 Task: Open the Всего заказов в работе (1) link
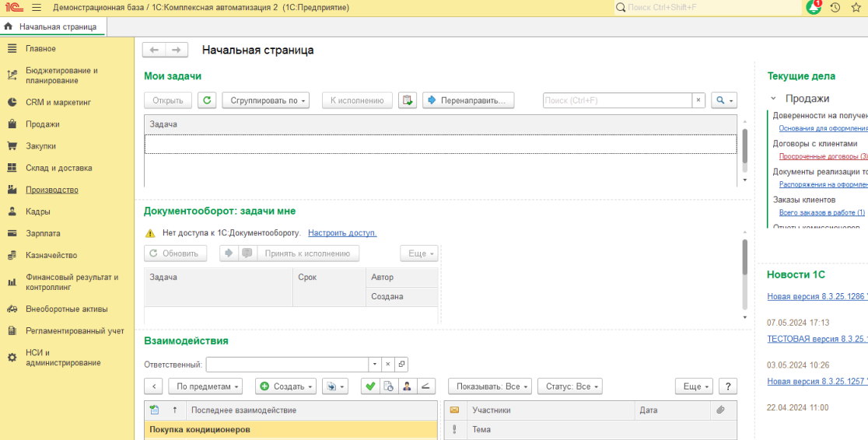pos(821,212)
